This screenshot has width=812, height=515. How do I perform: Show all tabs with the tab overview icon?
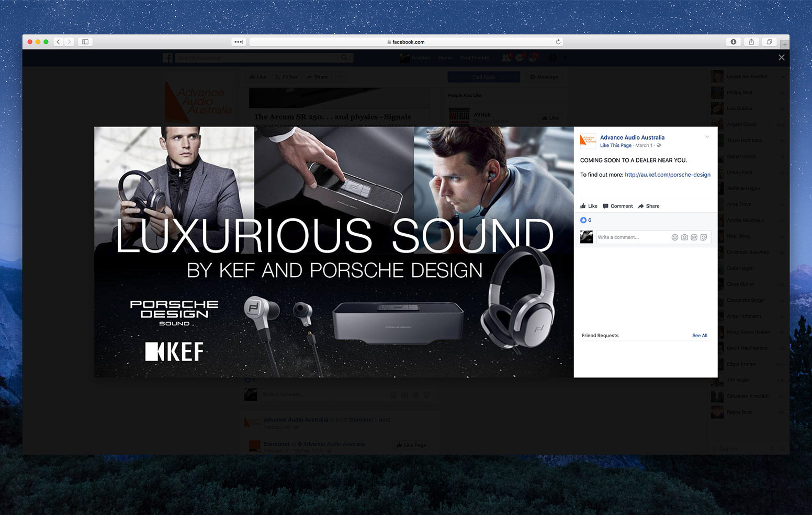point(769,42)
